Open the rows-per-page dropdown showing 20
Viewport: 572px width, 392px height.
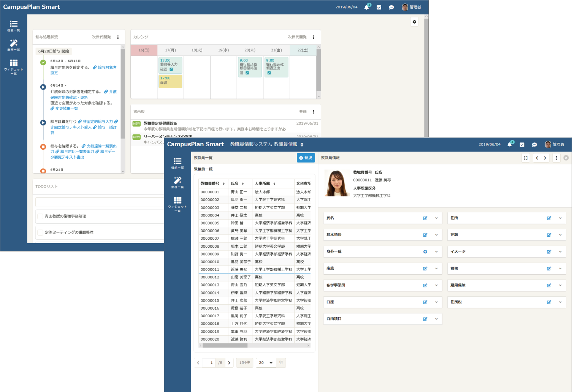point(266,363)
